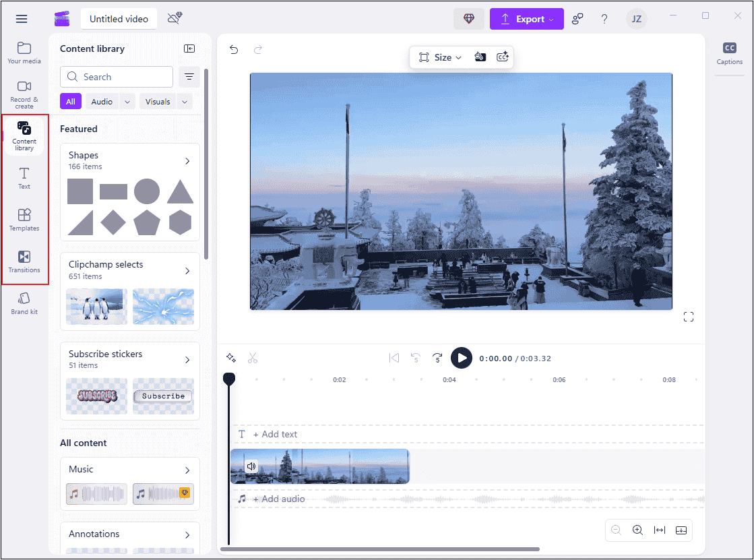The image size is (754, 560).
Task: Zoom in the timeline
Action: (x=637, y=530)
